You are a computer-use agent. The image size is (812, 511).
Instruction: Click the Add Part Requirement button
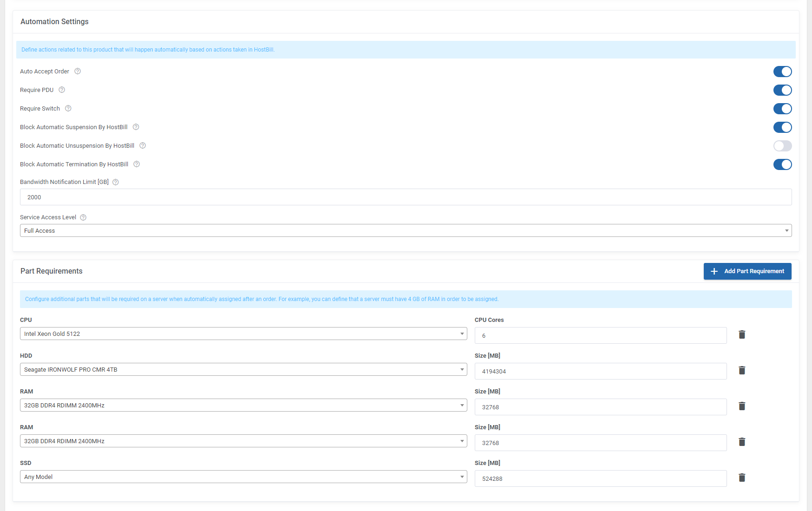747,271
